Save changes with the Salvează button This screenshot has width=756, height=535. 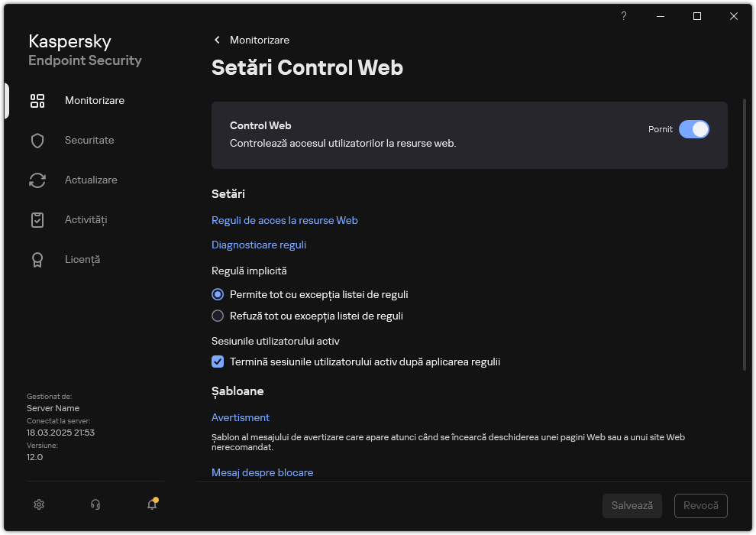[x=632, y=505]
